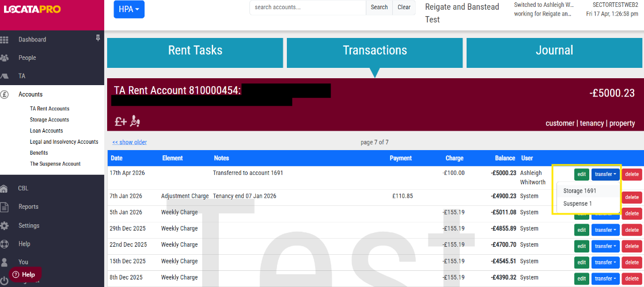Viewport: 644px width, 287px height.
Task: Open the HPA dropdown
Action: (129, 9)
